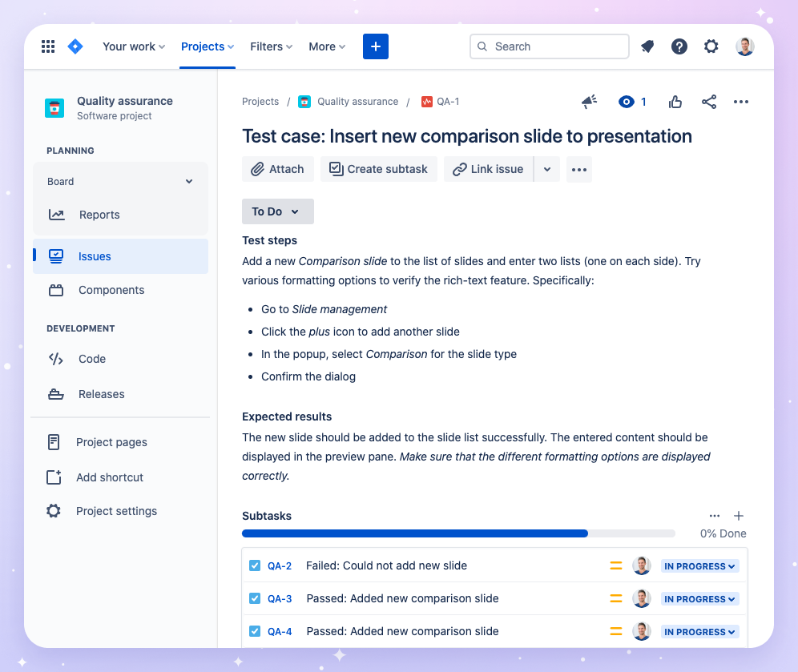This screenshot has height=672, width=798.
Task: Click the Jira diamond logo
Action: [75, 46]
